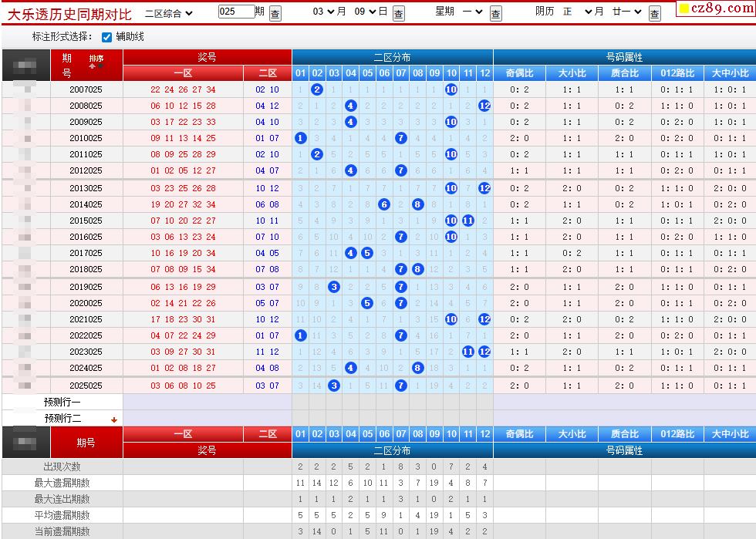756x539 pixels.
Task: Click the 奇偶比 column header at top
Action: tap(520, 73)
